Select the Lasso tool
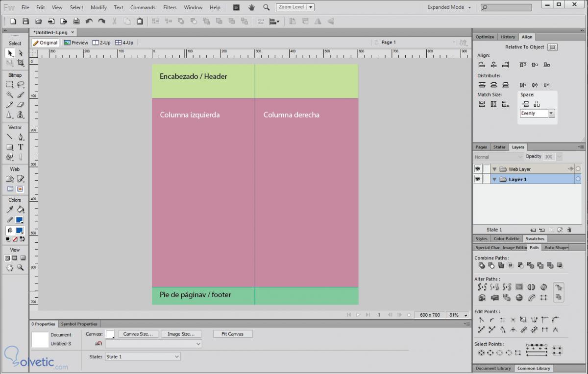The width and height of the screenshot is (588, 374). [x=21, y=85]
